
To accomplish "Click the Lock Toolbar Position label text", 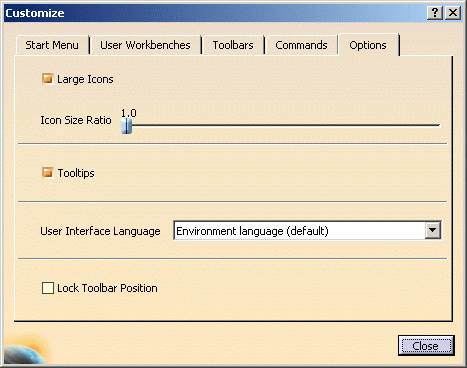I will tap(107, 288).
